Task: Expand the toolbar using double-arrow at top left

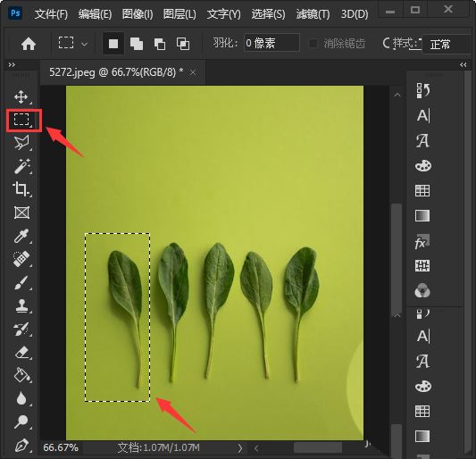Action: tap(12, 64)
